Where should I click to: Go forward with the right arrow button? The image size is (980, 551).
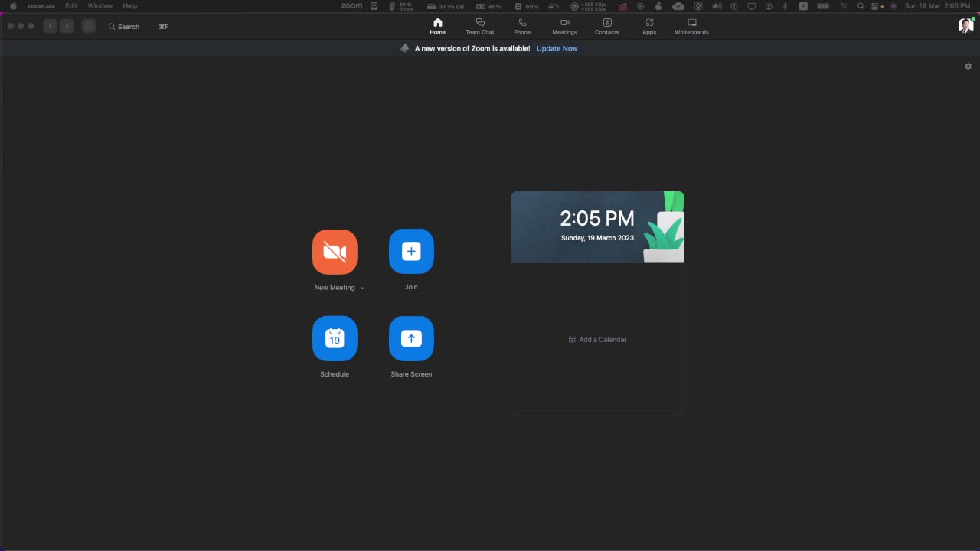tap(67, 26)
